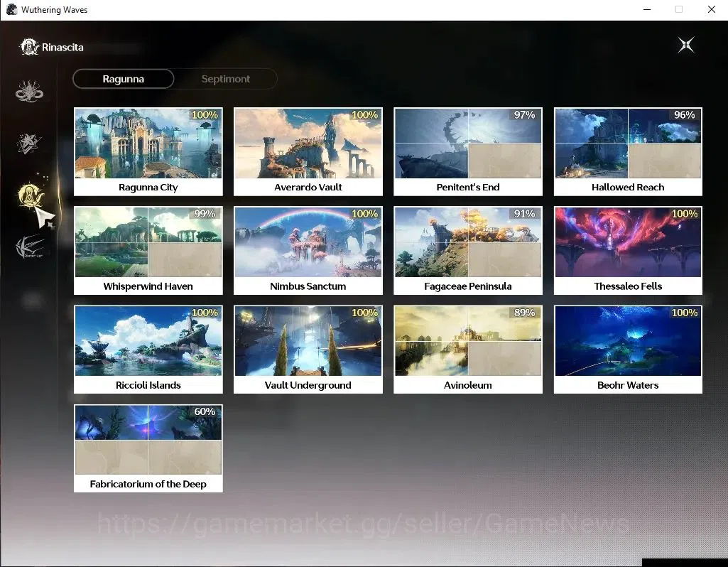This screenshot has height=567, width=728.
Task: Open the Penitent's End area card
Action: 468,152
